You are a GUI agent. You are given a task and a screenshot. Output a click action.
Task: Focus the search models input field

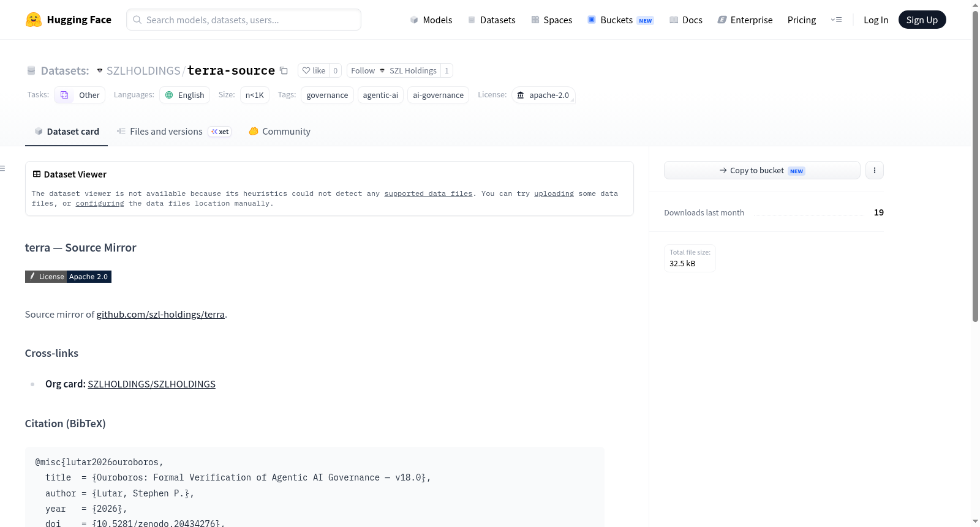[x=244, y=20]
